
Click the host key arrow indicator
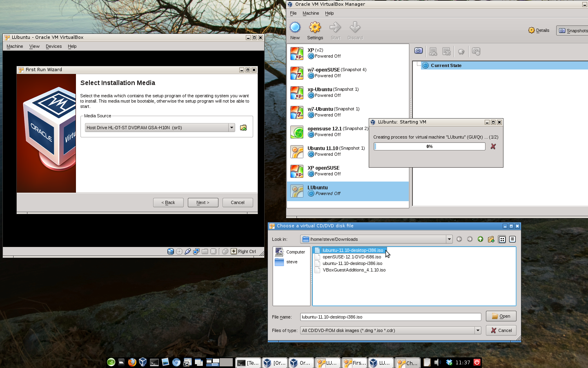(x=234, y=251)
